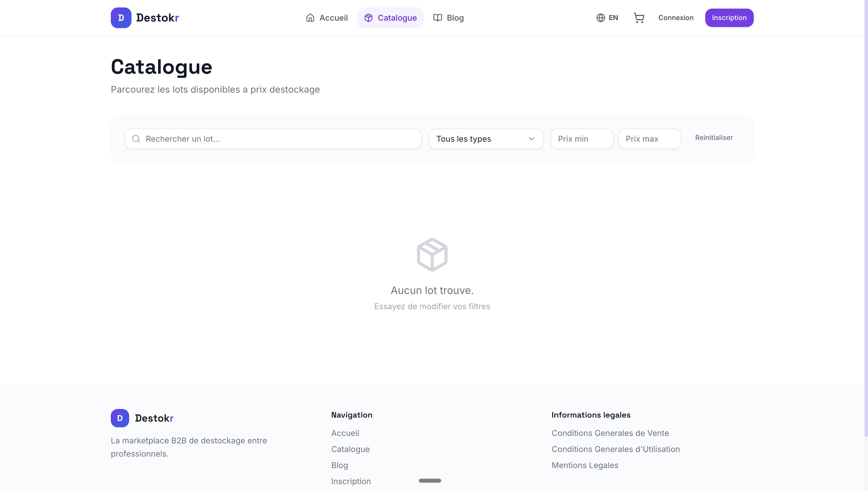Click the chevron on the type filter
This screenshot has width=868, height=491.
(x=532, y=139)
